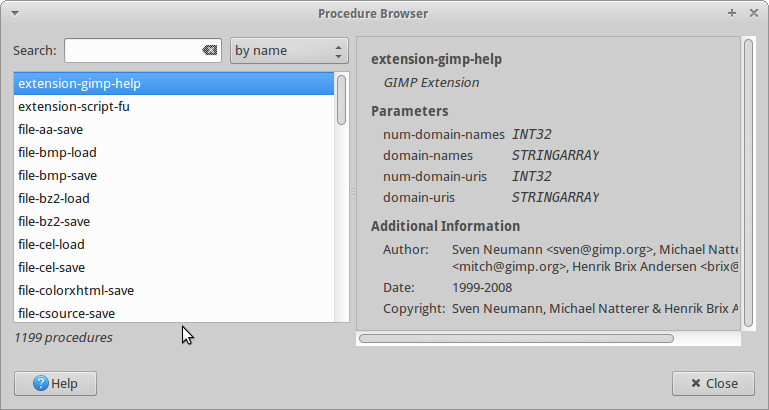The height and width of the screenshot is (410, 769).
Task: Click the Close button
Action: click(x=713, y=383)
